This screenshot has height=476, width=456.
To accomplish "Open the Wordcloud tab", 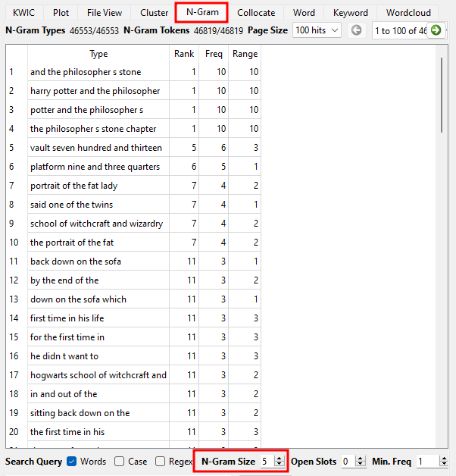I will [408, 13].
